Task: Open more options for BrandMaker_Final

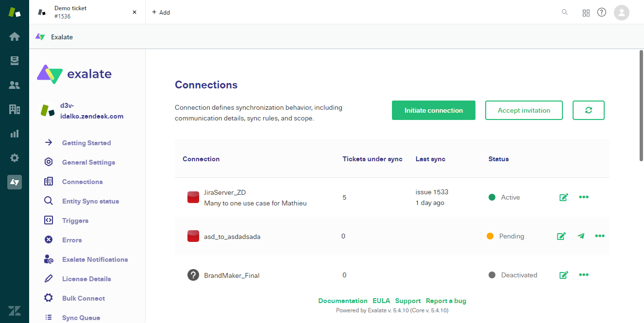Action: pos(584,275)
